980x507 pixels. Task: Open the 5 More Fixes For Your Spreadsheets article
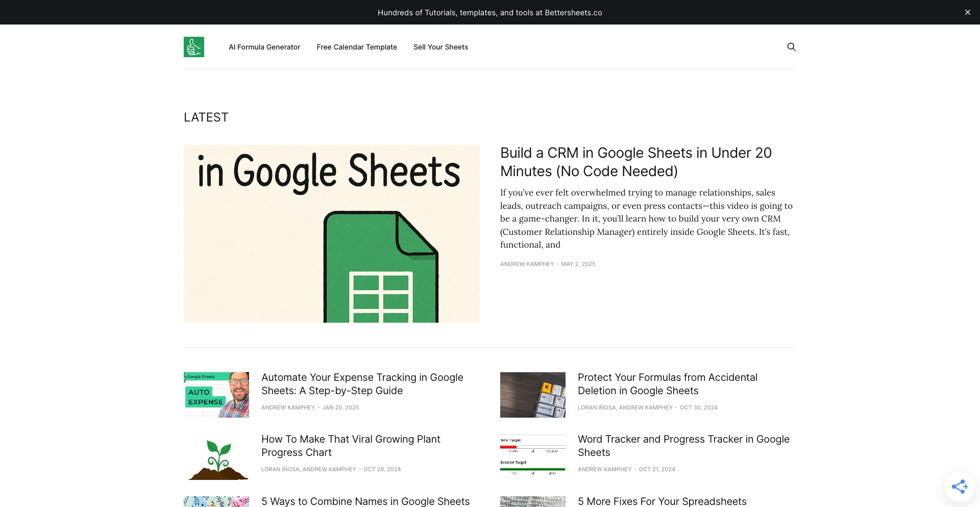[662, 501]
